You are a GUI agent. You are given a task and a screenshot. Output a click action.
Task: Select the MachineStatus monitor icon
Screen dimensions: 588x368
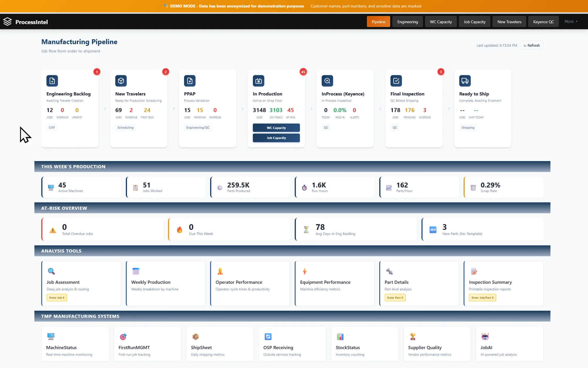click(x=51, y=337)
